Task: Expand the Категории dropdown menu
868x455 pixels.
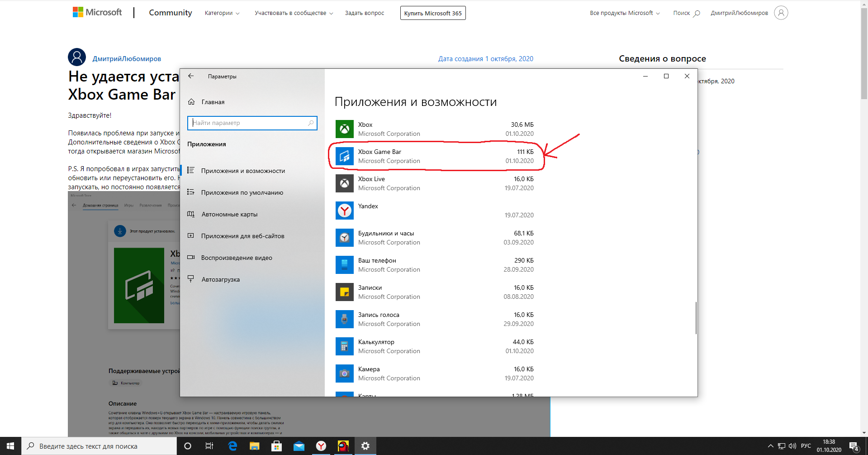Action: (222, 13)
